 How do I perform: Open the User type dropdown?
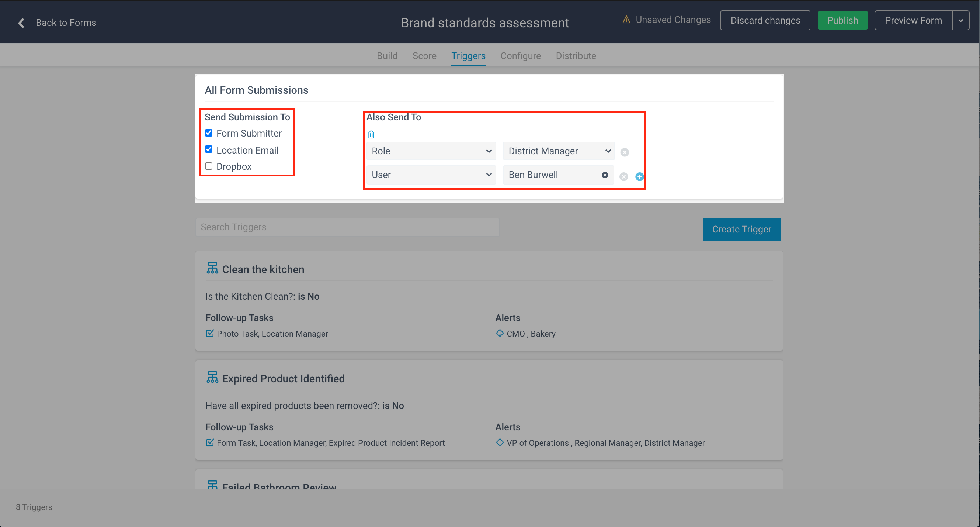click(x=431, y=175)
